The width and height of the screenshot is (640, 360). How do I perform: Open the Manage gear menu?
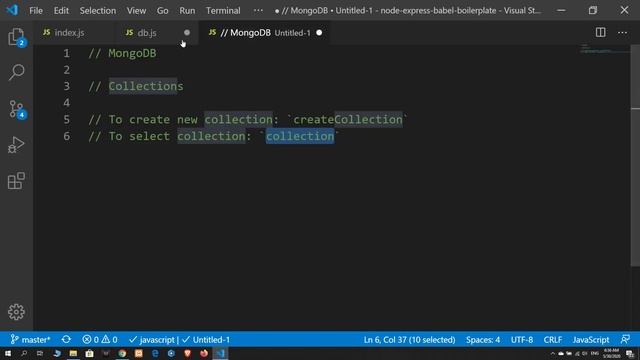[16, 312]
